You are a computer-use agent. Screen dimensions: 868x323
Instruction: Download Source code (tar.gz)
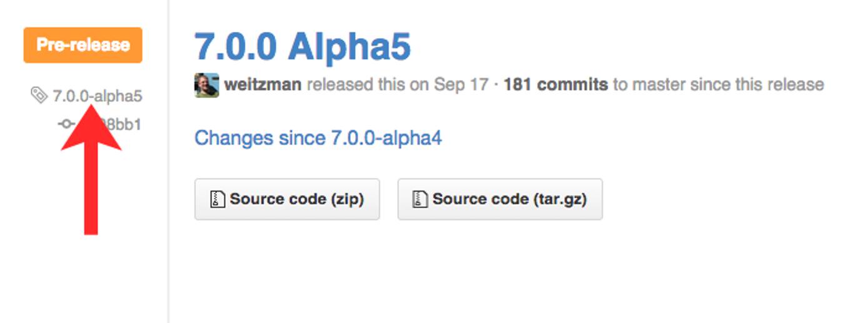(500, 199)
